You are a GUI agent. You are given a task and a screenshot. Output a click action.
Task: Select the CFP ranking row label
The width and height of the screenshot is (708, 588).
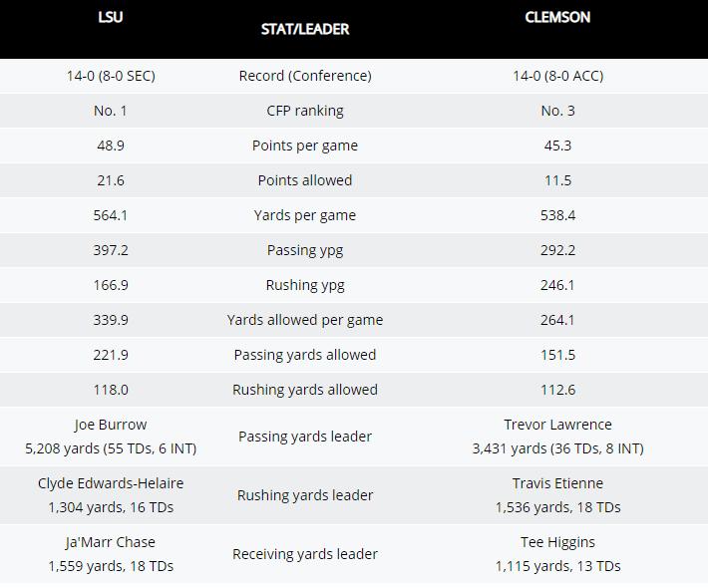305,111
